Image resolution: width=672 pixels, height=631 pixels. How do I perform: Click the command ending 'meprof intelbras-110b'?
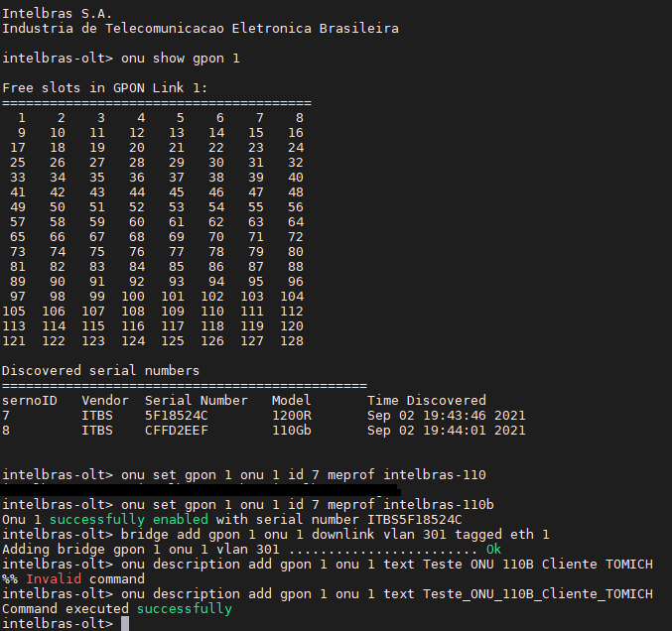click(308, 505)
